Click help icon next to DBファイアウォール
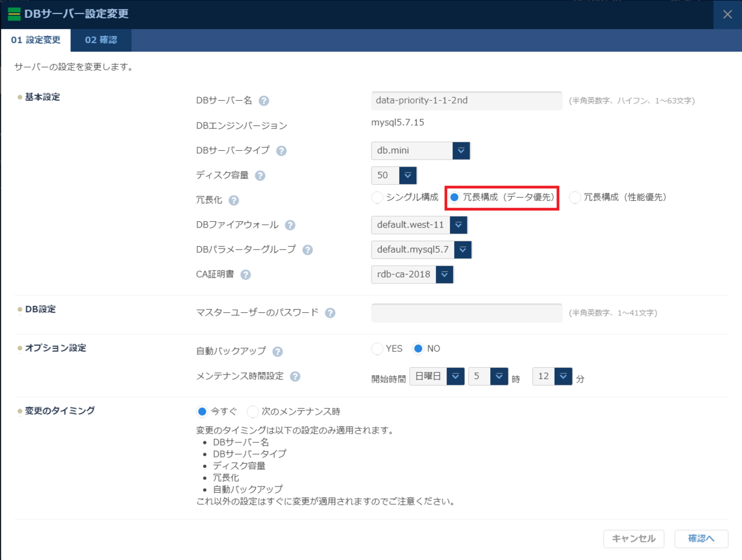The width and height of the screenshot is (742, 560). tap(290, 226)
